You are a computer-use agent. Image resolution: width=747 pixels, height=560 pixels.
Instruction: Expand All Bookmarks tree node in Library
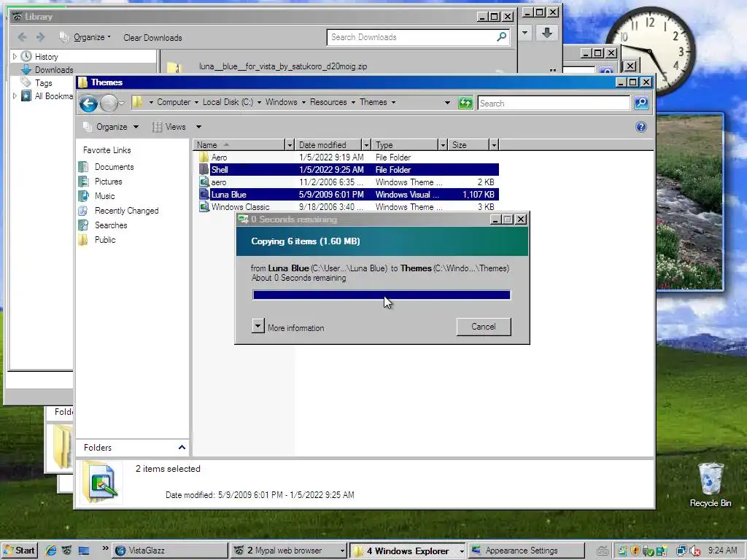[x=15, y=96]
